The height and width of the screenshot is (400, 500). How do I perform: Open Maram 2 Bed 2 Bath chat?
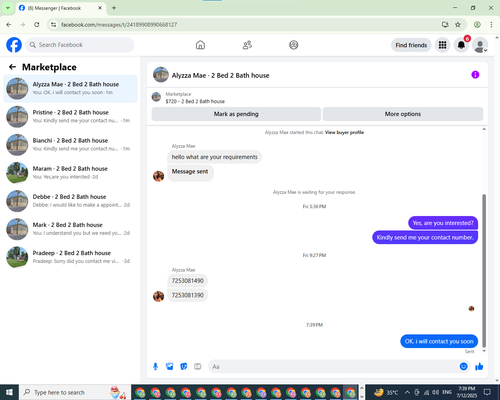point(70,172)
